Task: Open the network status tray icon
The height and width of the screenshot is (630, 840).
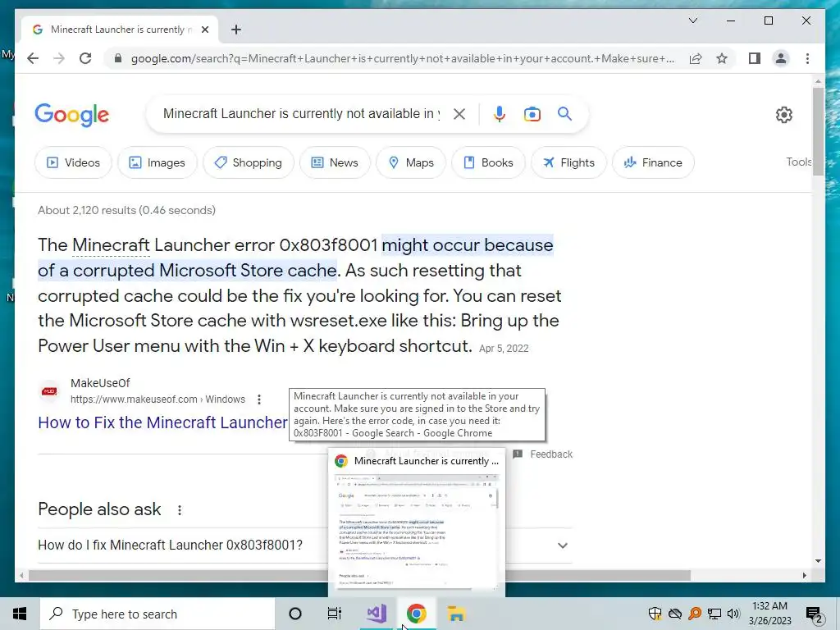Action: (x=714, y=614)
